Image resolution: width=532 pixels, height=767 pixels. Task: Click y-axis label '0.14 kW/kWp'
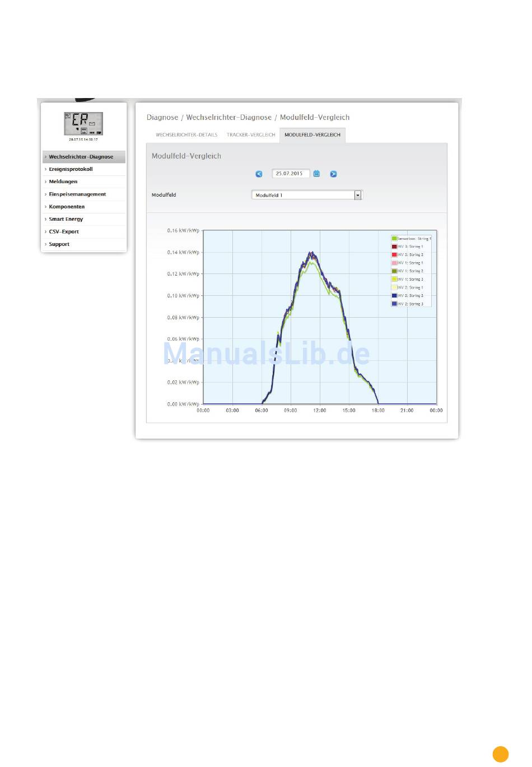(183, 252)
